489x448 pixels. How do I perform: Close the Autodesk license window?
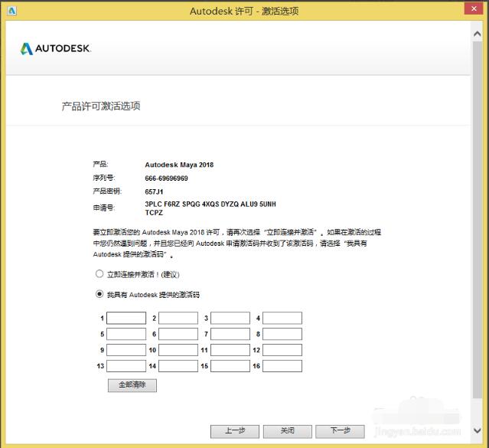click(x=474, y=8)
